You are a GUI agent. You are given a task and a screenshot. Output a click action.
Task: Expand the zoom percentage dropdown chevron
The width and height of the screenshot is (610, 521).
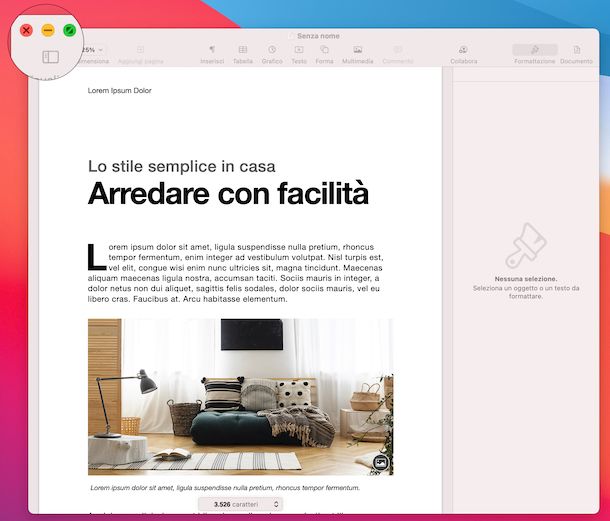100,50
